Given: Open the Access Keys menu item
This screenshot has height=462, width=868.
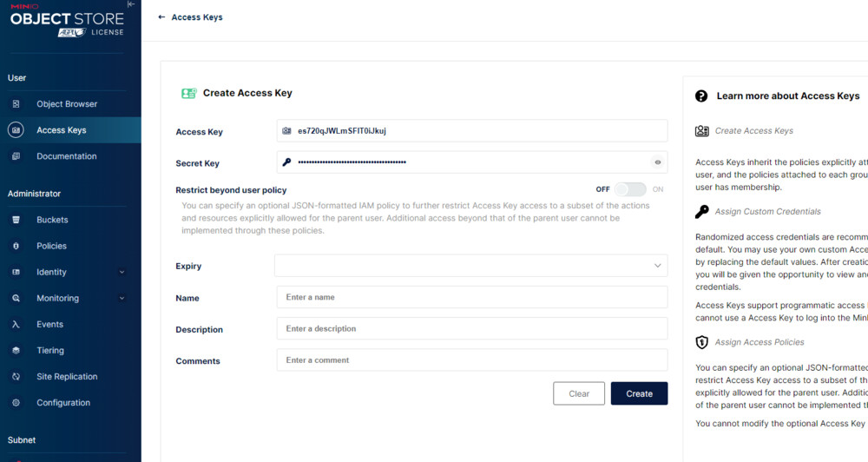Looking at the screenshot, I should click(x=61, y=130).
